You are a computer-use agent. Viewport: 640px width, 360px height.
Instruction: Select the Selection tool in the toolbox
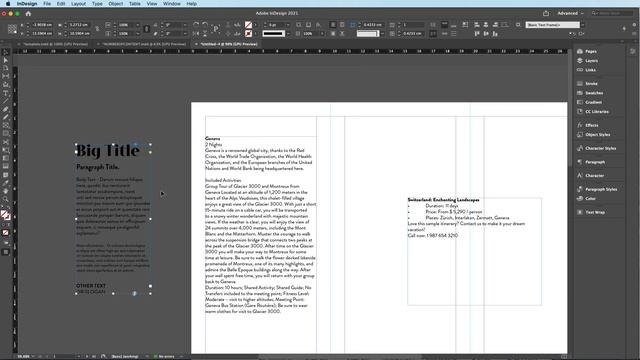pyautogui.click(x=6, y=52)
